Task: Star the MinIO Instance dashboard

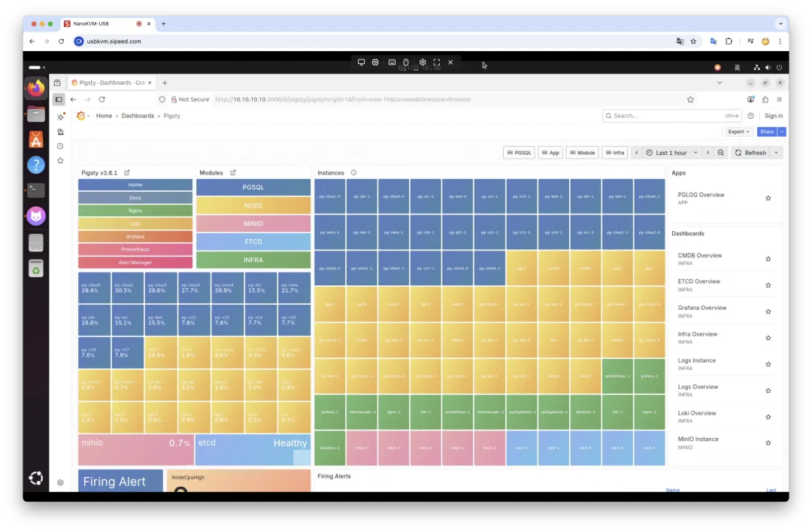Action: pos(768,442)
